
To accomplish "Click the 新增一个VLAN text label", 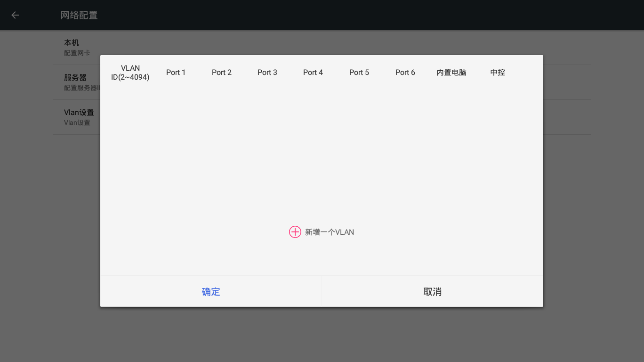I will [x=330, y=232].
